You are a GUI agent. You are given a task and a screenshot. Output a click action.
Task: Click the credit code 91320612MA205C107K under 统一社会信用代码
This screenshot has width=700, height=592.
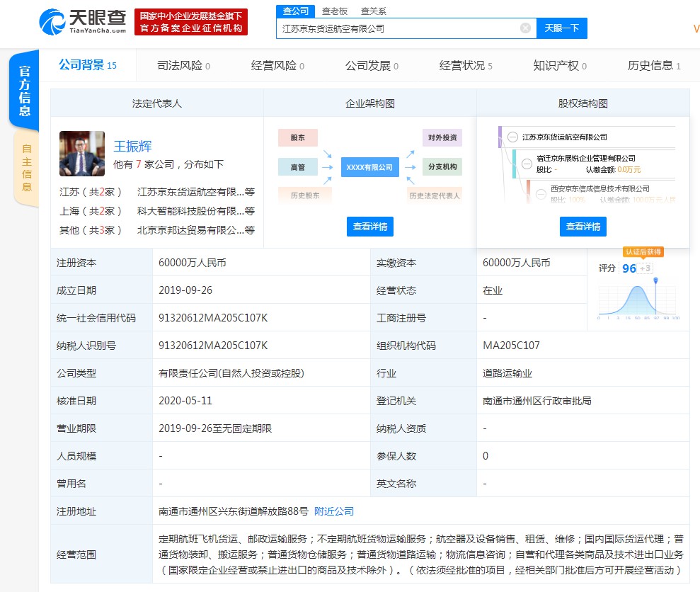click(x=213, y=318)
